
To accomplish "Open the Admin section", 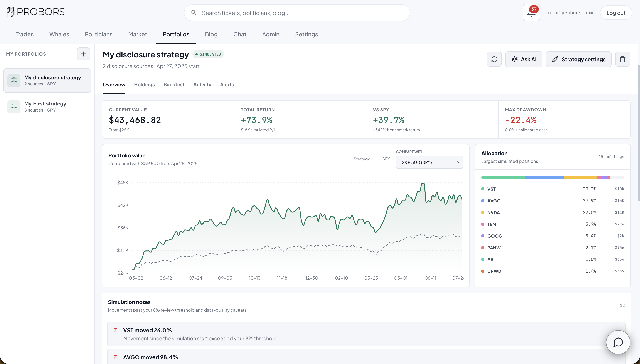I will point(270,34).
